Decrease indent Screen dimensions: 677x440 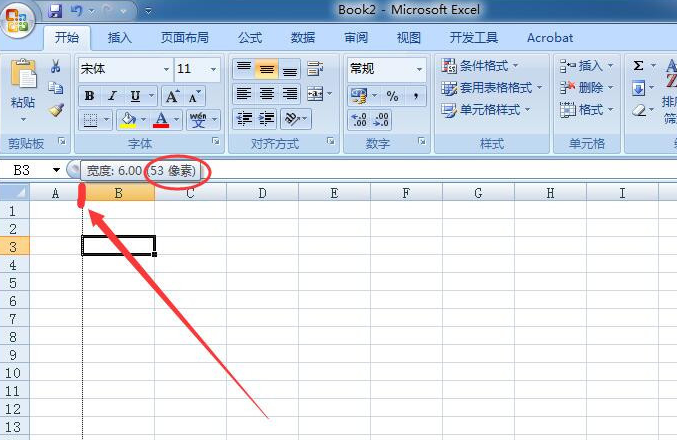coord(244,118)
